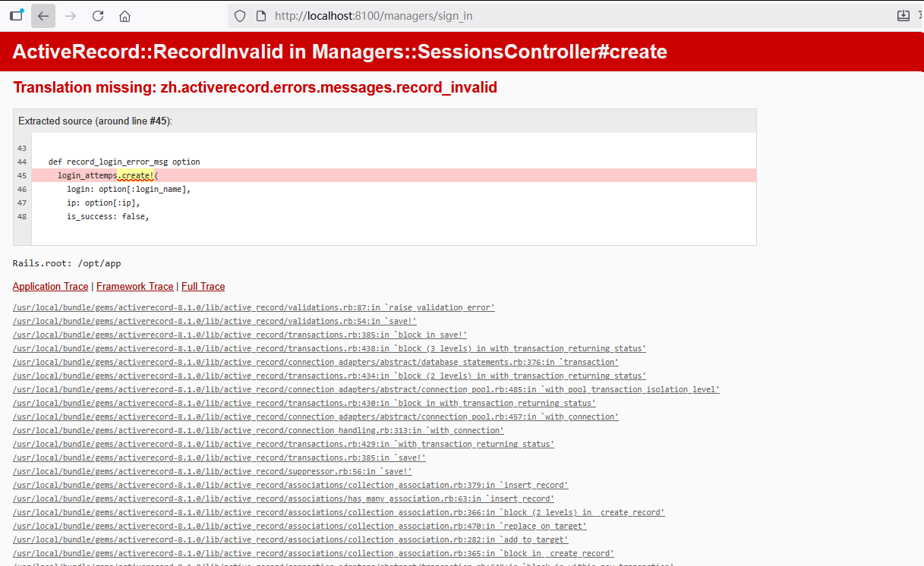The image size is (924, 566).
Task: Reload the current page
Action: click(98, 16)
